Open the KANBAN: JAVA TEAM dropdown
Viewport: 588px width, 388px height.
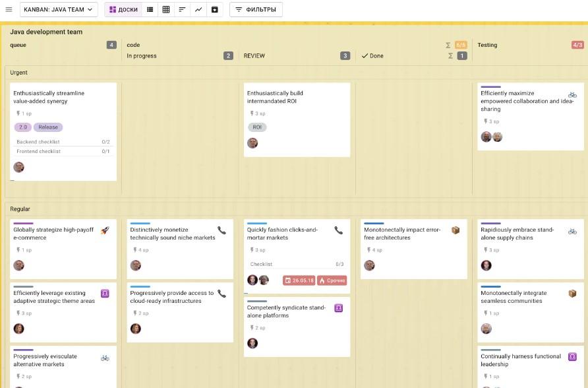click(x=59, y=10)
